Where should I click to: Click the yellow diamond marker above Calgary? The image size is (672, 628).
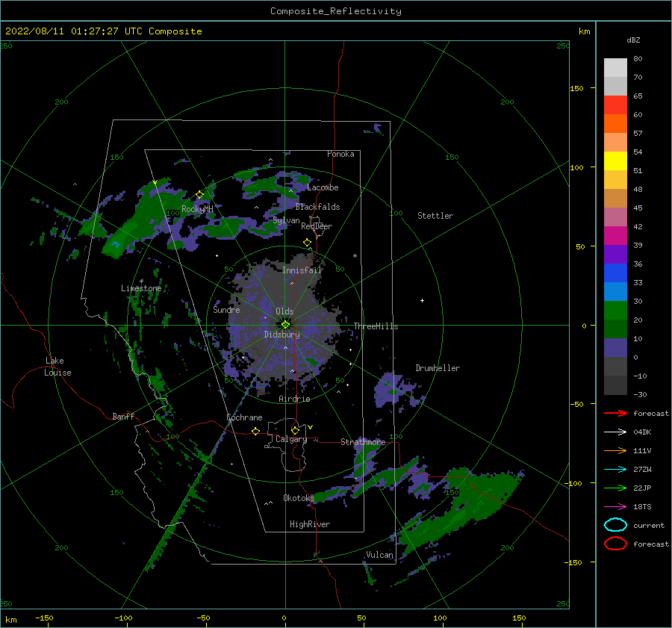(x=295, y=430)
